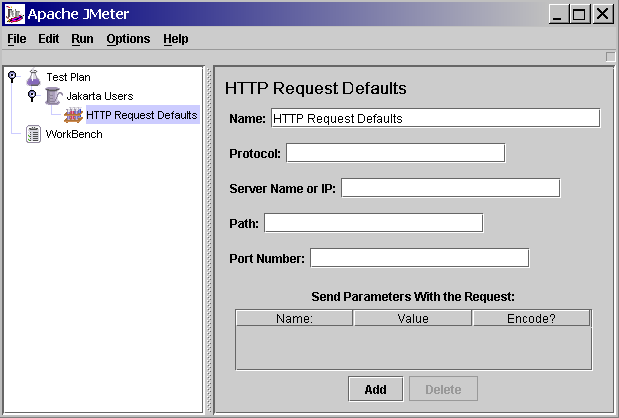Click the run status indicator box below the title bar
Viewport: 619px width, 418px height.
610,57
